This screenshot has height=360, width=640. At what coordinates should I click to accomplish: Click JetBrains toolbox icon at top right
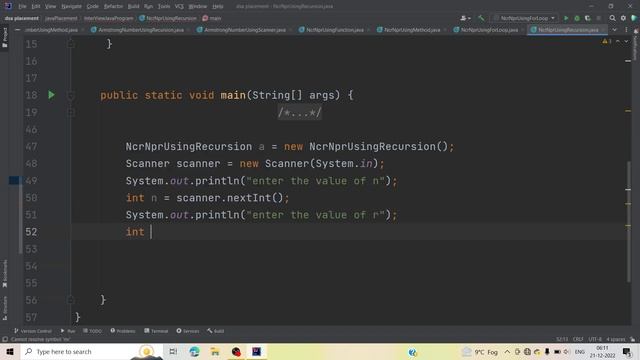coord(634,18)
